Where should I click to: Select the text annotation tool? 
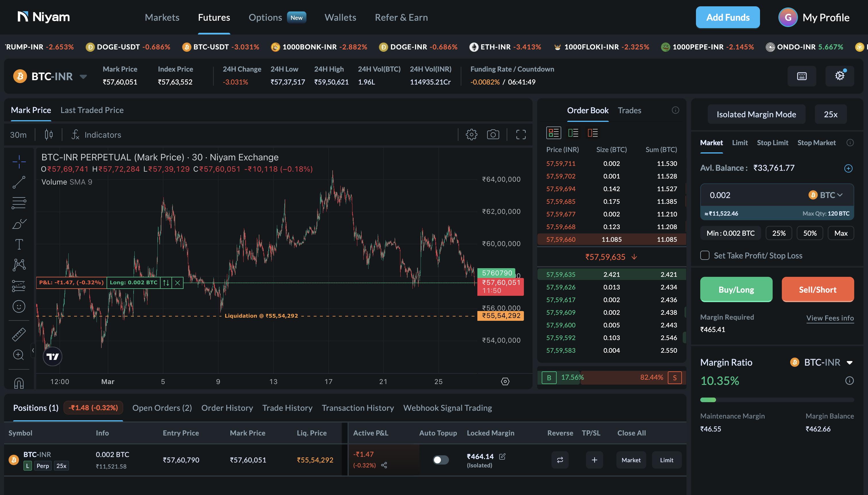pos(19,244)
